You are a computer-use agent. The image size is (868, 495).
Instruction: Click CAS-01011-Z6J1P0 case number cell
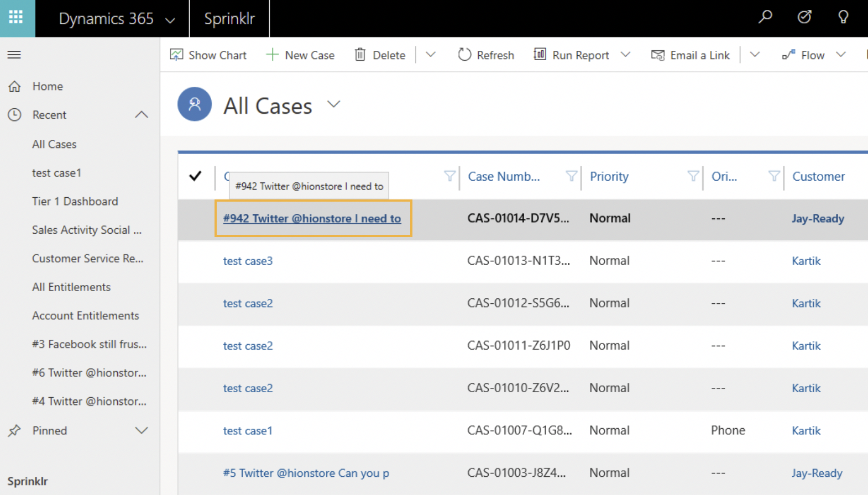tap(519, 345)
